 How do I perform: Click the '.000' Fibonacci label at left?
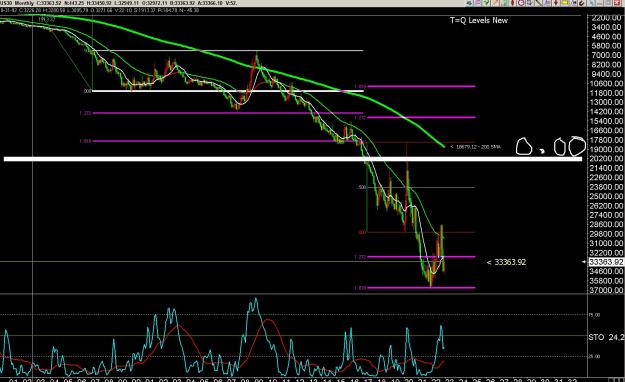click(x=87, y=91)
